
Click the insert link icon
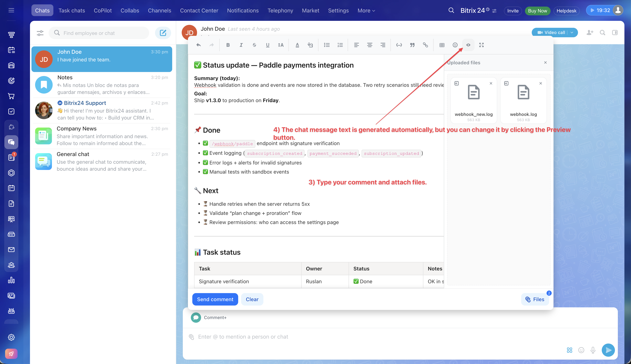click(425, 45)
